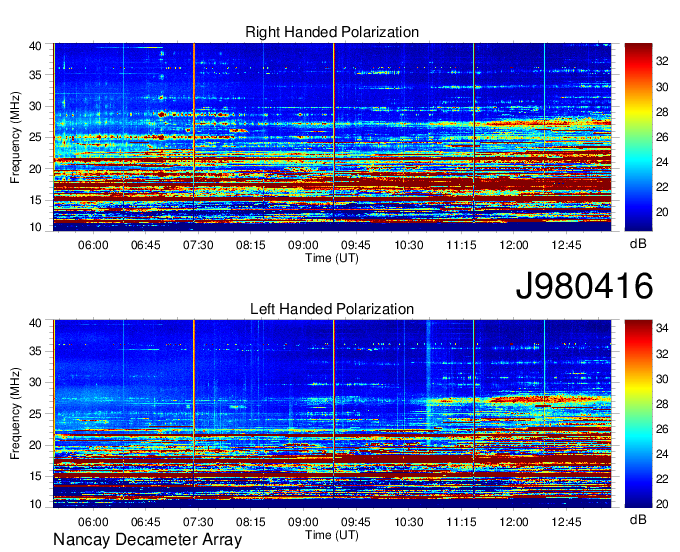Viewport: 680px width, 552px height.
Task: Click the Time (UT) label under Left Handed plot
Action: tap(332, 535)
